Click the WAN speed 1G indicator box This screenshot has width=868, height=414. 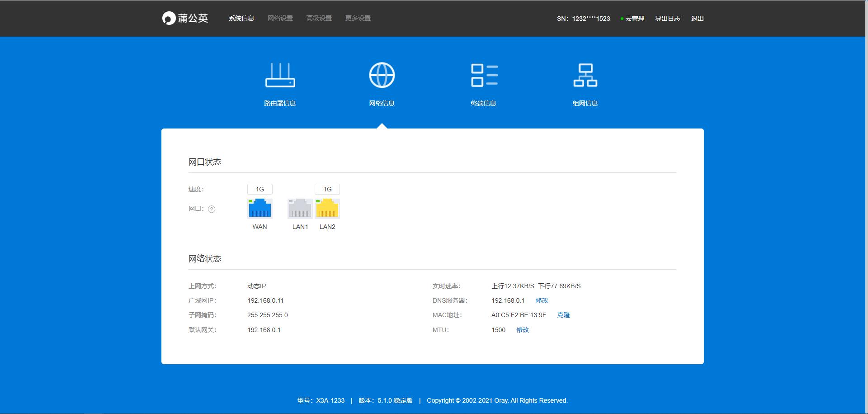click(x=259, y=189)
